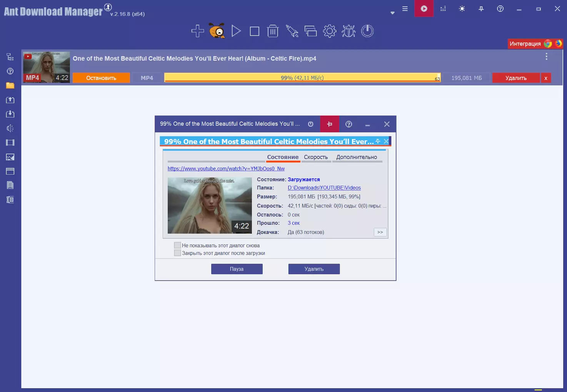
Task: Click the Интеграция label
Action: [x=525, y=44]
